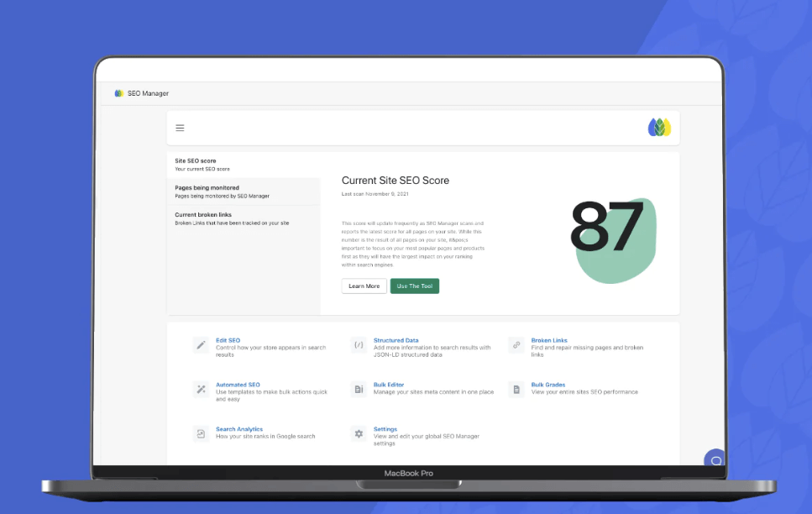Image resolution: width=812 pixels, height=514 pixels.
Task: Click the Structured Data braces icon
Action: click(x=359, y=345)
